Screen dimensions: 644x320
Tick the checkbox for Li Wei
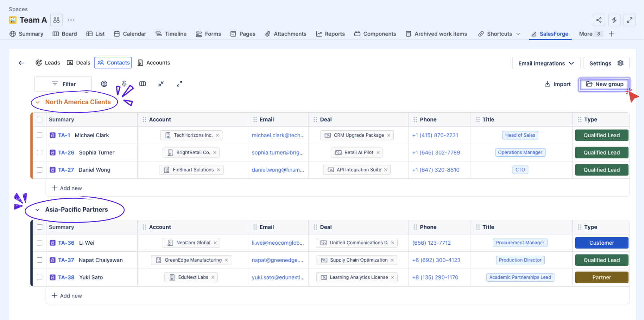[39, 243]
